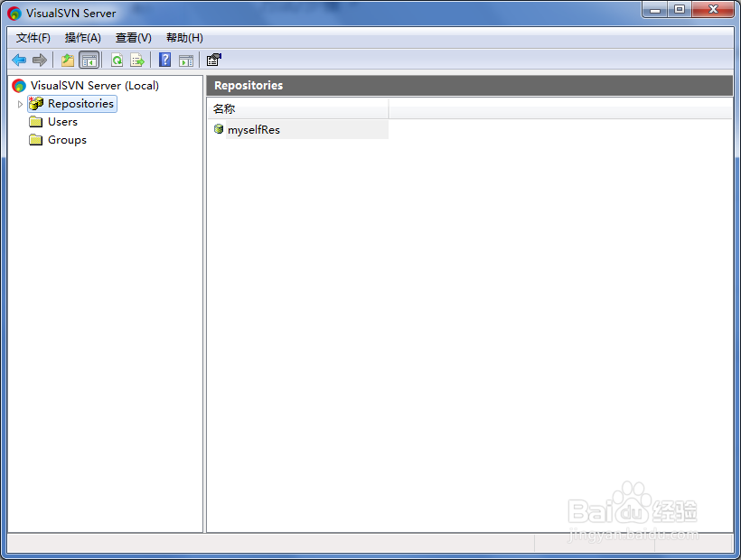Minimize the VisualSVN Server window
The image size is (741, 560).
(x=655, y=9)
